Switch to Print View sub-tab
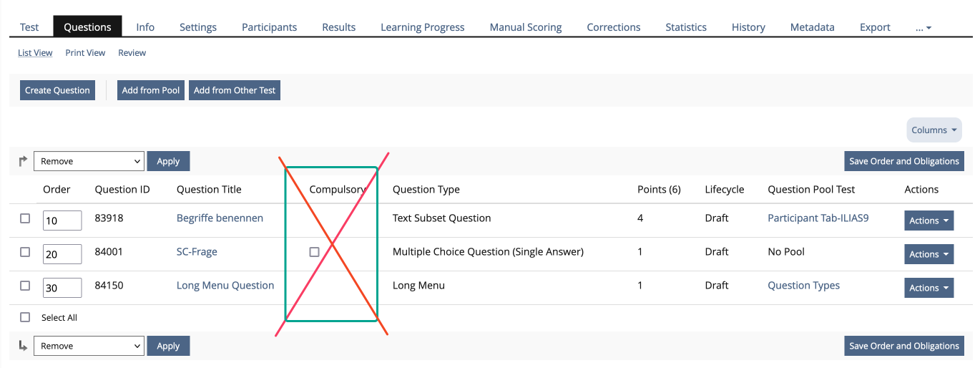This screenshot has height=368, width=980. click(x=85, y=53)
